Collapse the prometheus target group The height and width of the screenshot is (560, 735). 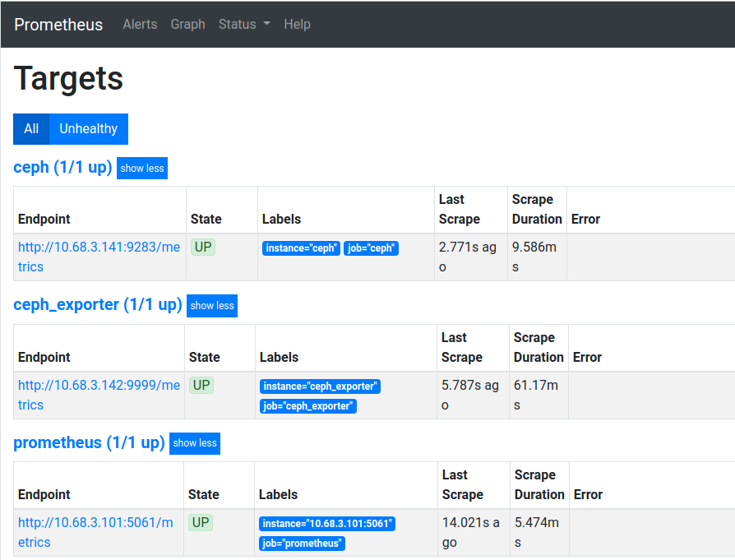pos(195,443)
